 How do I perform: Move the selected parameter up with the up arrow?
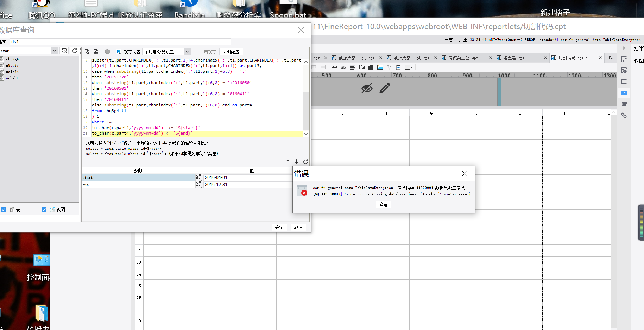click(288, 162)
